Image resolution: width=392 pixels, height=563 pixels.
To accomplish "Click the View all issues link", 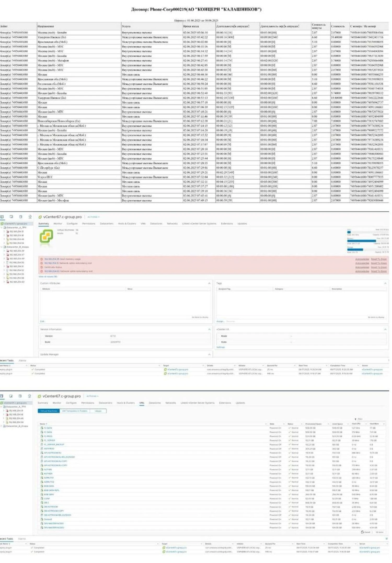I will [x=48, y=276].
